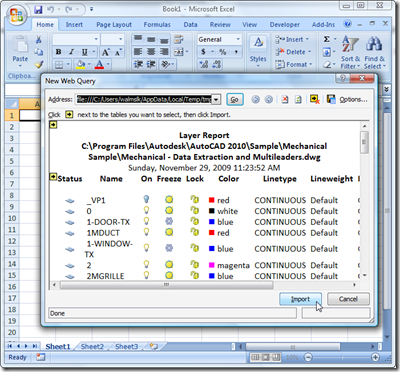
Task: Toggle Italic formatting in the ribbon
Action: pos(71,52)
